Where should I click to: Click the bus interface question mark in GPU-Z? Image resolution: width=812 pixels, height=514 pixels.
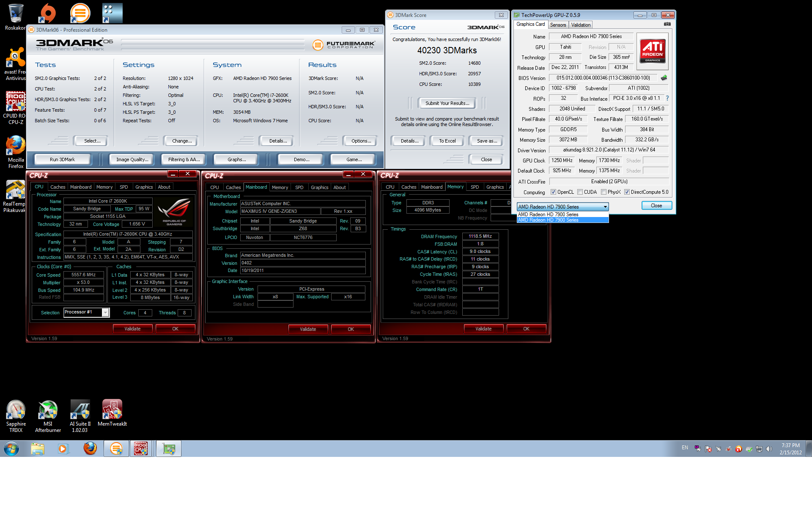667,98
